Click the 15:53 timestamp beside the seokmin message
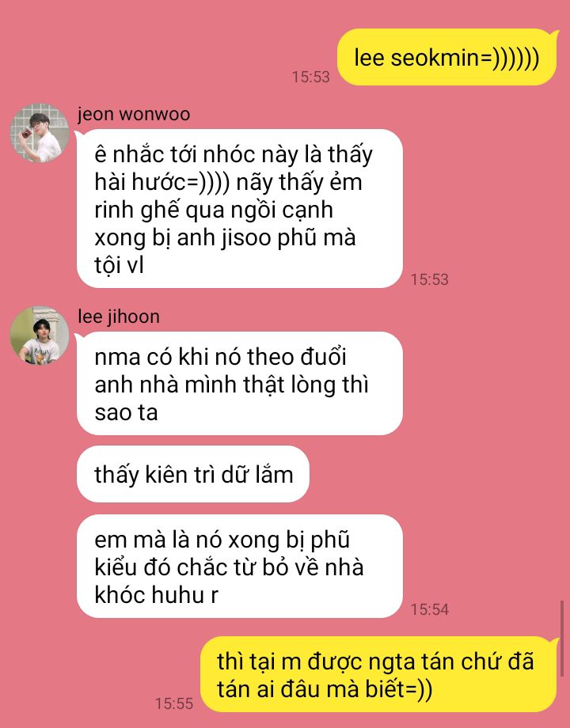Image resolution: width=570 pixels, height=728 pixels. tap(311, 77)
